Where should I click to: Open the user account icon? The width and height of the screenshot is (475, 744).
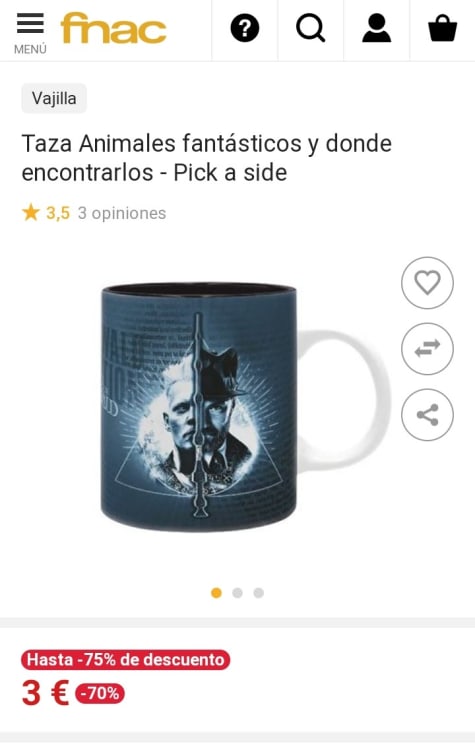(x=377, y=28)
